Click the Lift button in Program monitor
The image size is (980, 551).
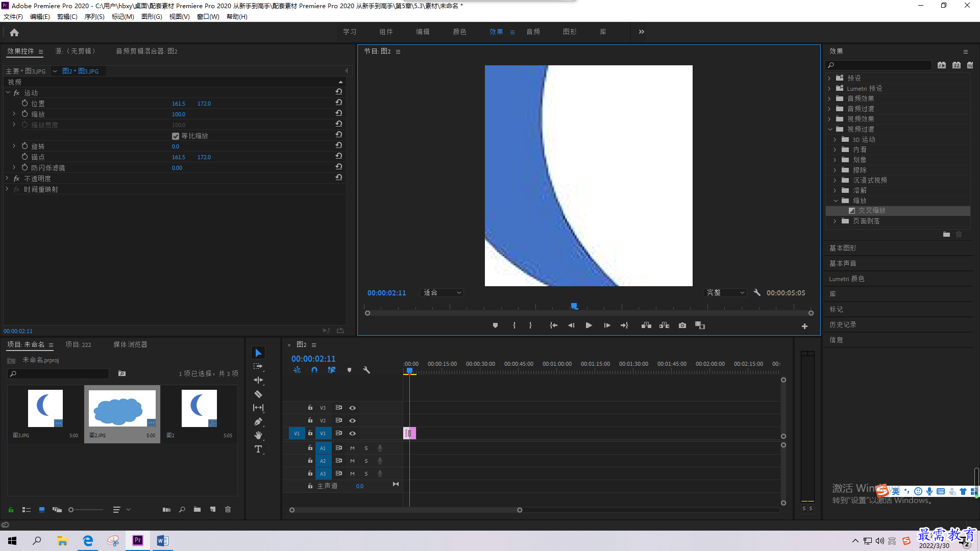click(646, 325)
